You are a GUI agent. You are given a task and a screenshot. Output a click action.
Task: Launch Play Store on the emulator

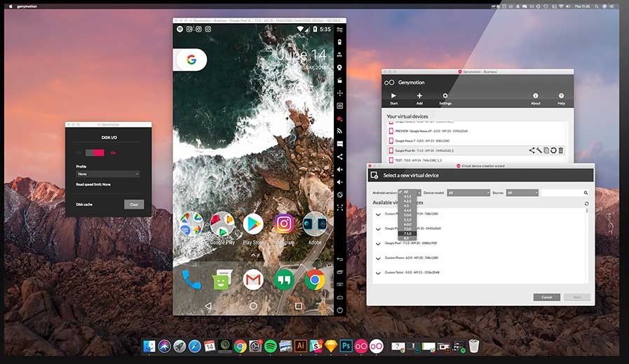click(x=253, y=224)
